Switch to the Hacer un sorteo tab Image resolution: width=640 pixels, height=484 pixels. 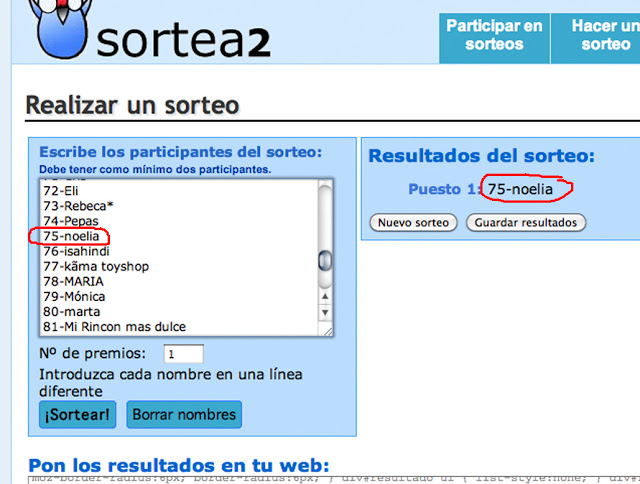[x=600, y=35]
